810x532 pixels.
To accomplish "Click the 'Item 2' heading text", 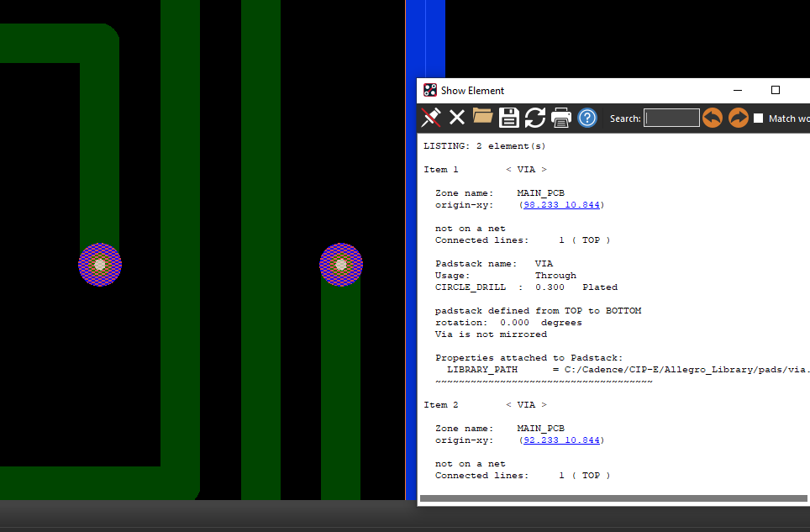I will pyautogui.click(x=441, y=405).
